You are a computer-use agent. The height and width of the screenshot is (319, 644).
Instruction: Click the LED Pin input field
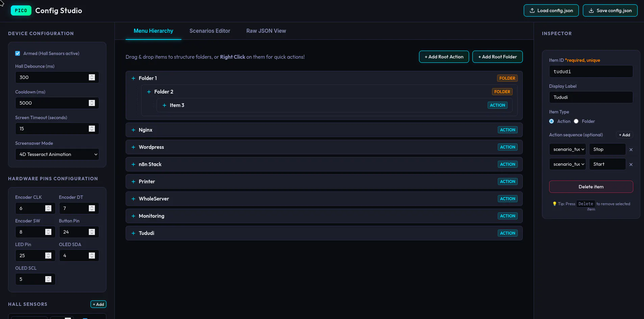coord(35,256)
